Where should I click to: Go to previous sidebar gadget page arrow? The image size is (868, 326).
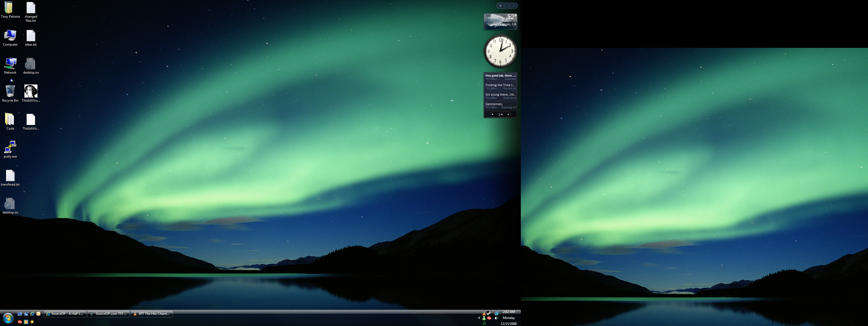[509, 6]
